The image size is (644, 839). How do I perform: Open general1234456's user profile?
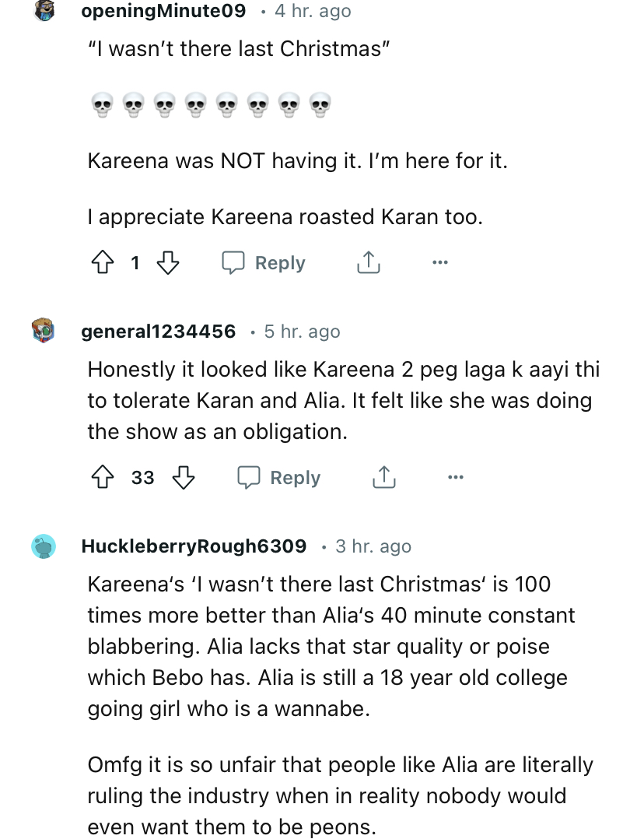[x=159, y=332]
